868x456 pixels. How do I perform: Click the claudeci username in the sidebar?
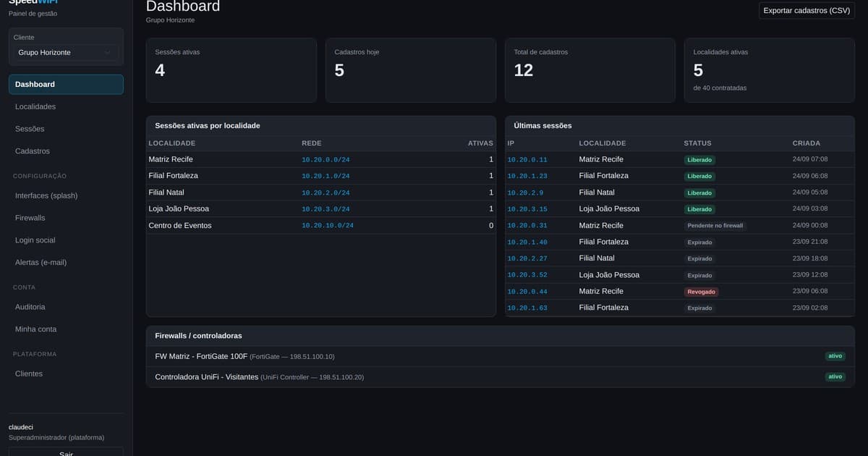click(x=21, y=427)
